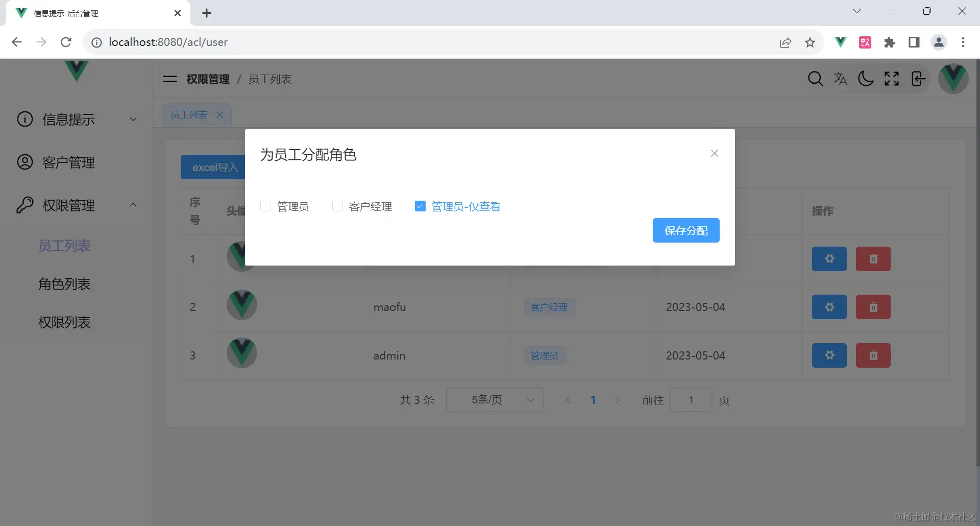Open the user avatar menu in header
Screen dimensions: 980x526
tap(953, 79)
